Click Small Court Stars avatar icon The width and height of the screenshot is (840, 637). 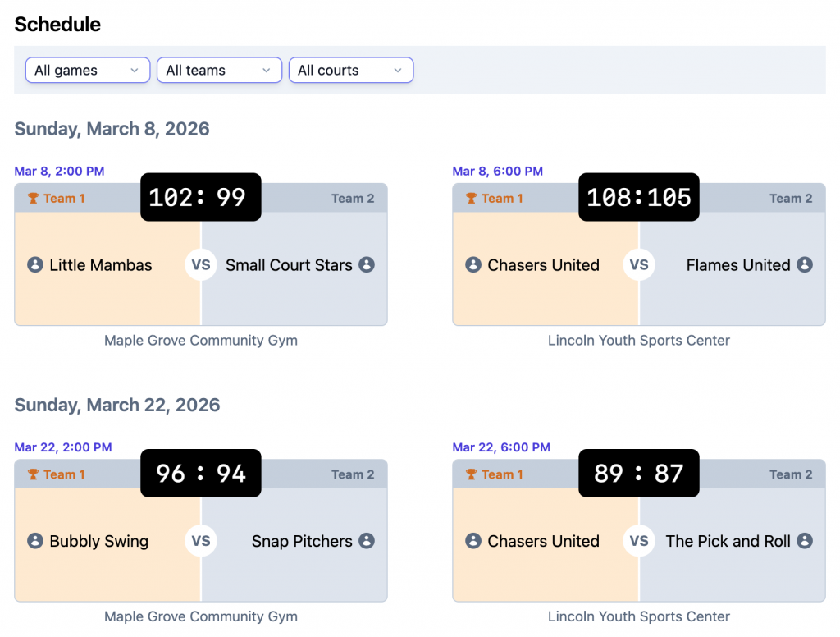point(367,265)
